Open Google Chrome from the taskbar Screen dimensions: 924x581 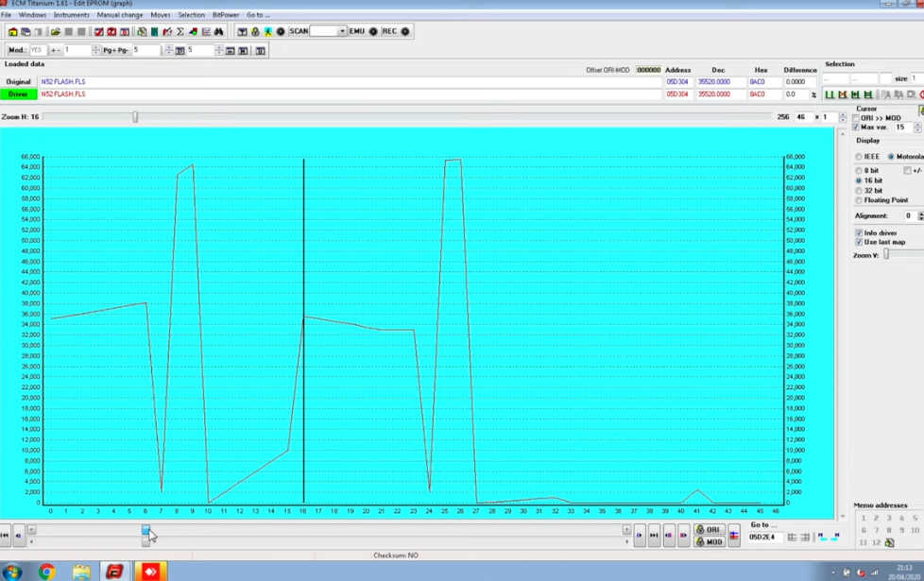click(x=46, y=571)
